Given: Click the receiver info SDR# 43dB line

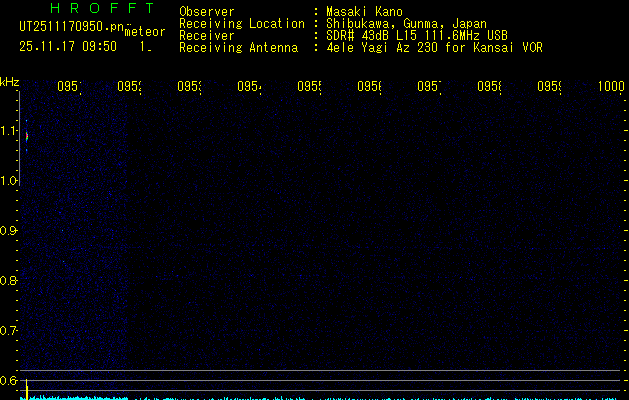Looking at the screenshot, I should coord(417,35).
